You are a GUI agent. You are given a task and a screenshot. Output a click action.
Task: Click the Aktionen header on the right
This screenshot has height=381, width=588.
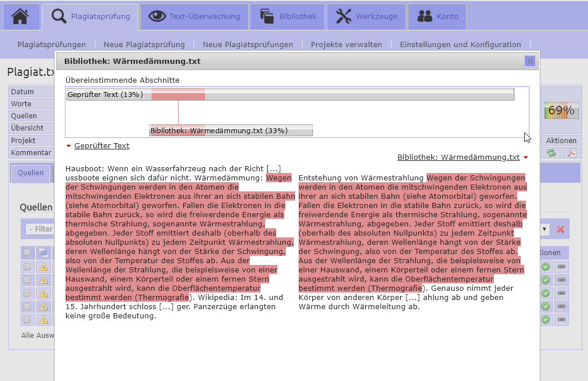(562, 140)
